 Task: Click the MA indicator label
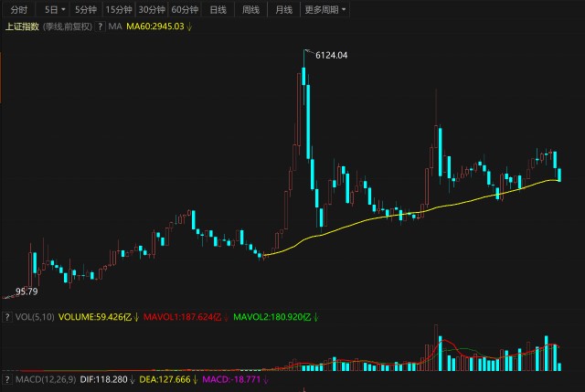(115, 26)
